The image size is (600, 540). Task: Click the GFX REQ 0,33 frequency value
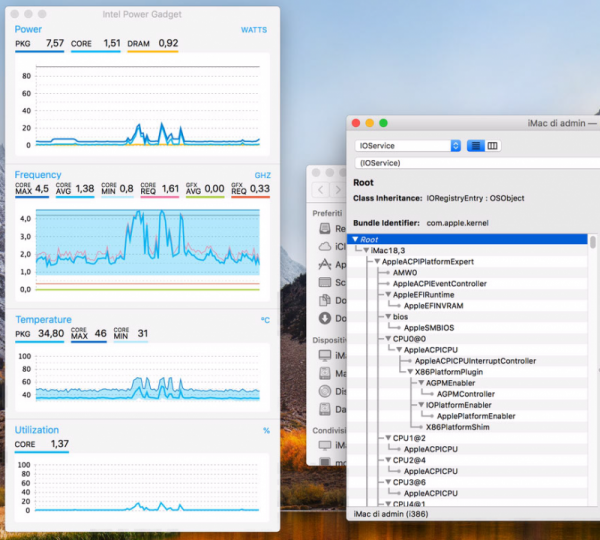pyautogui.click(x=251, y=189)
